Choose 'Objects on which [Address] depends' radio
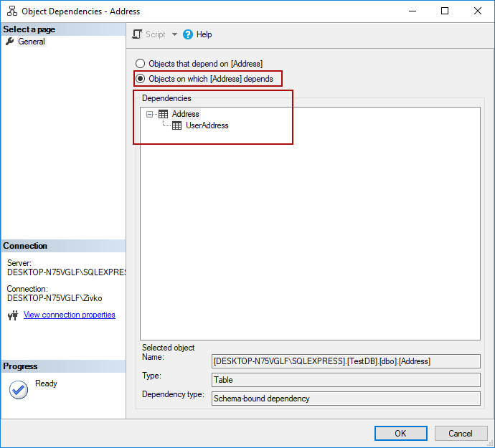The width and height of the screenshot is (495, 448). click(x=140, y=79)
